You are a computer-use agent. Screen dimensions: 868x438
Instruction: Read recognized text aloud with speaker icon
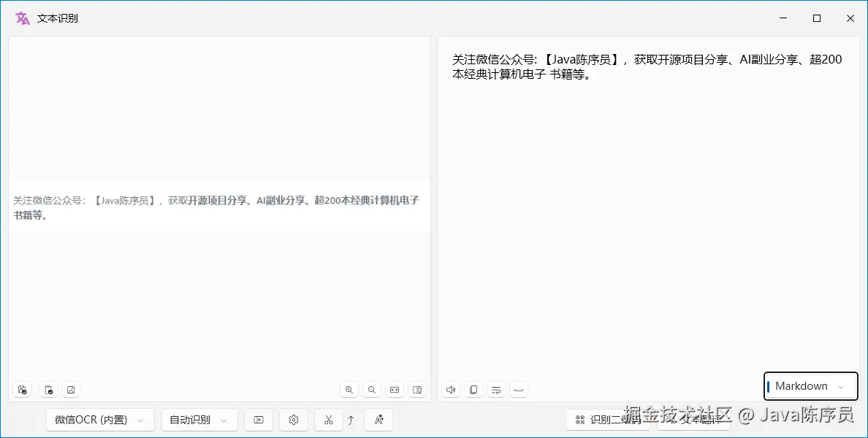pyautogui.click(x=451, y=389)
